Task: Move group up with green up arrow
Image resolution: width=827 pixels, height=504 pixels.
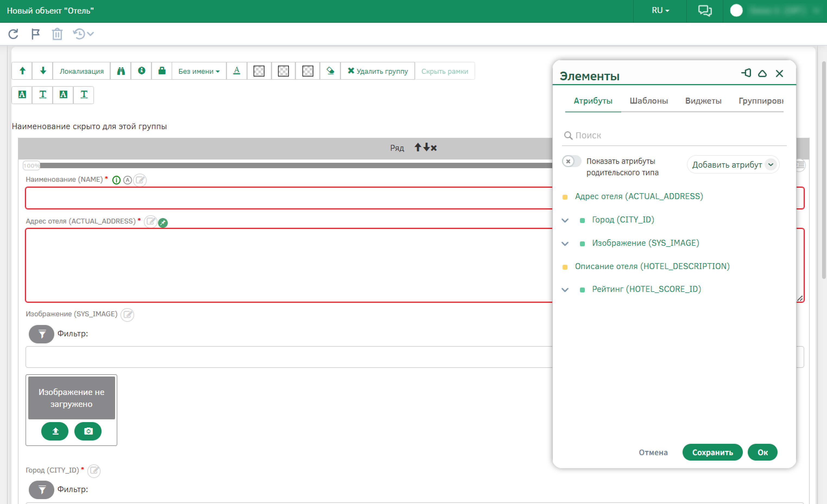Action: (x=22, y=71)
